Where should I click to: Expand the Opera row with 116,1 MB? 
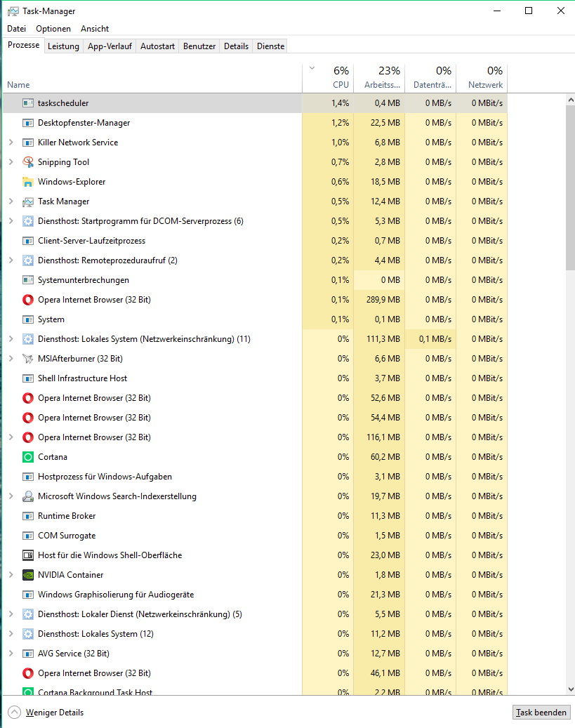[11, 437]
